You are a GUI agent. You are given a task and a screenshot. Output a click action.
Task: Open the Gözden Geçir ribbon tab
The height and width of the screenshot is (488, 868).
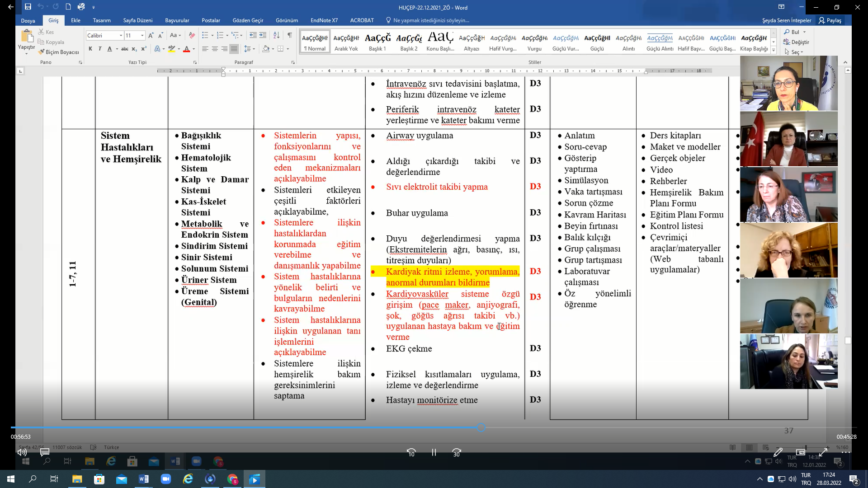(x=248, y=20)
